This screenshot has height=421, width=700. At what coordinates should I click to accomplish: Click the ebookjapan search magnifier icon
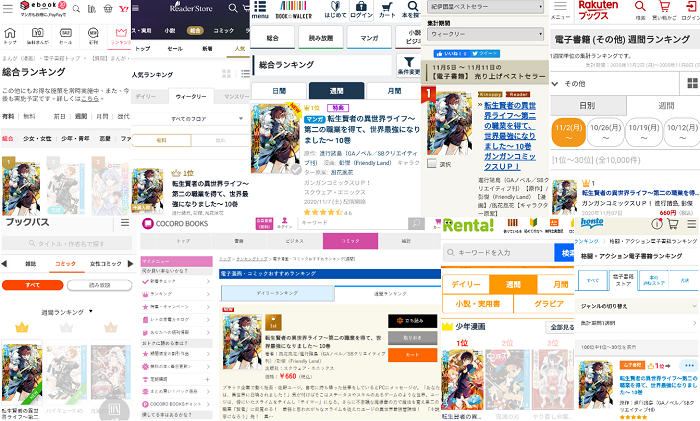pos(76,8)
